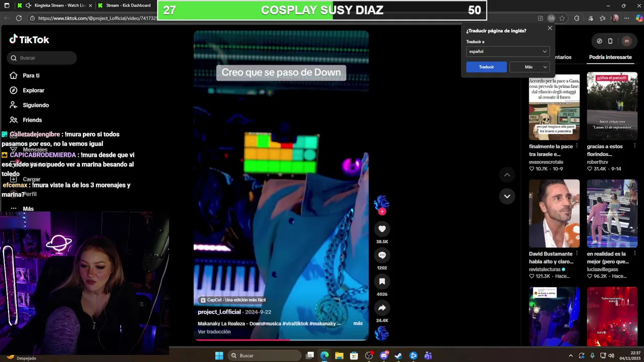644x362 pixels.
Task: Follow creator with the red plus badge
Action: [382, 212]
